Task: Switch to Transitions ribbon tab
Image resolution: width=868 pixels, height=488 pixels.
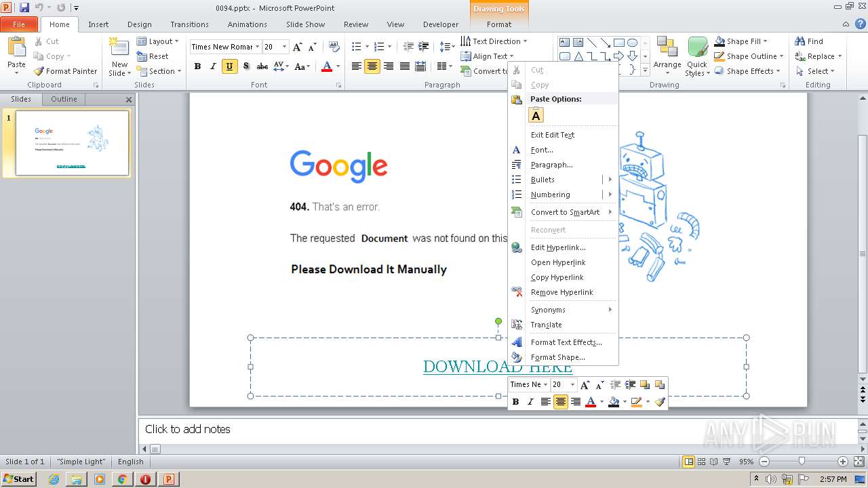Action: click(x=189, y=24)
